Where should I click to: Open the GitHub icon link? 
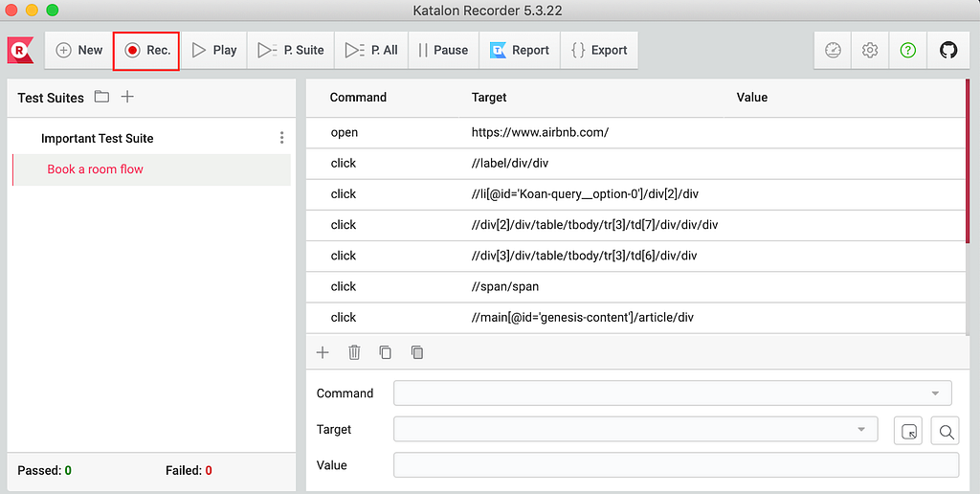click(948, 50)
